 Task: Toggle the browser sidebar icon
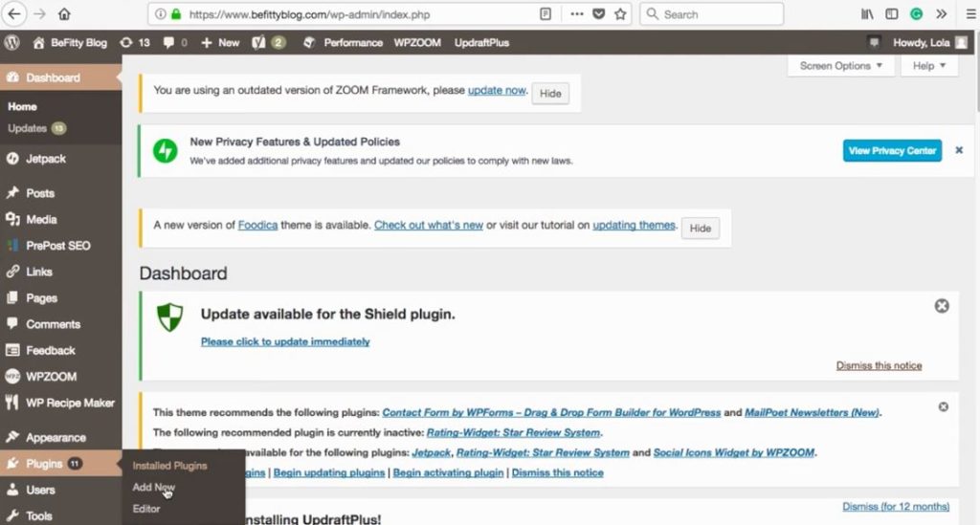(892, 13)
